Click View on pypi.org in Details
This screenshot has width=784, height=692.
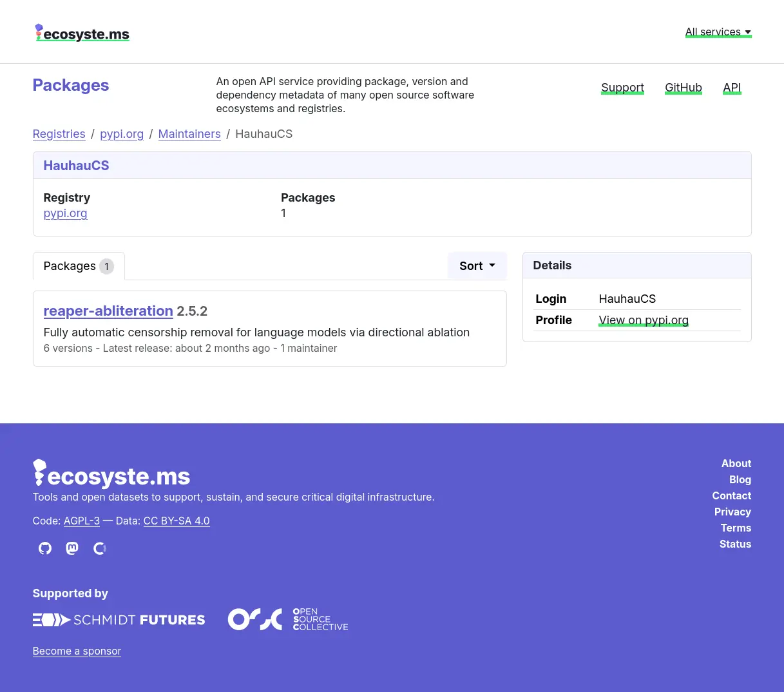point(643,320)
